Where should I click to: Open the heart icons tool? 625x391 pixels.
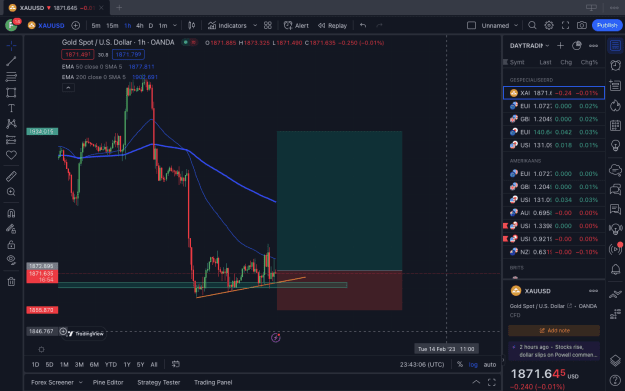pos(11,155)
